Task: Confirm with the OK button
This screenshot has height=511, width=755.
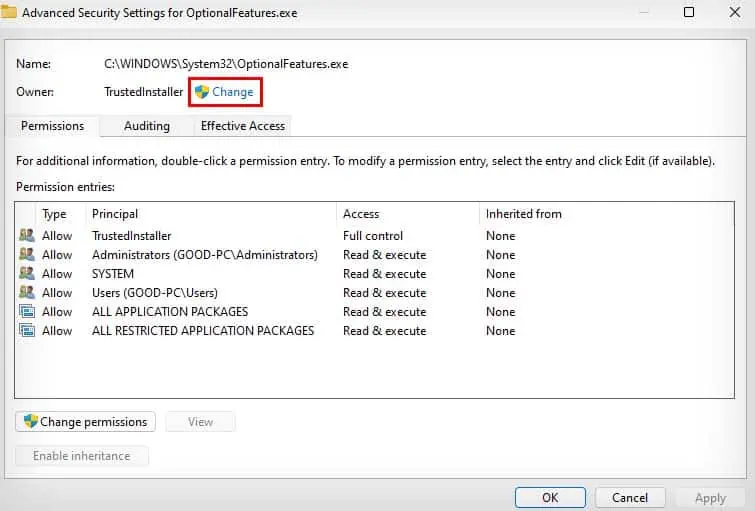Action: click(x=550, y=498)
